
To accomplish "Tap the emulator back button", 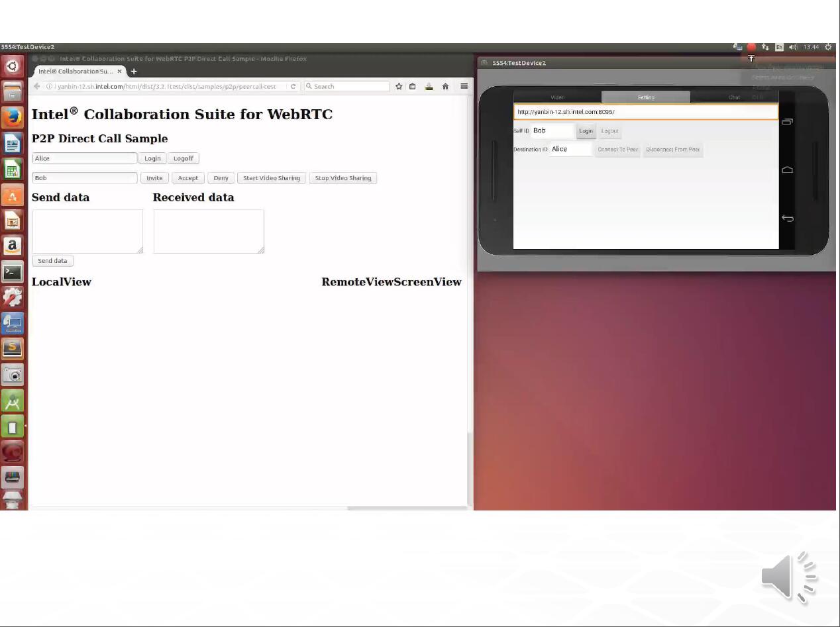I will 787,218.
